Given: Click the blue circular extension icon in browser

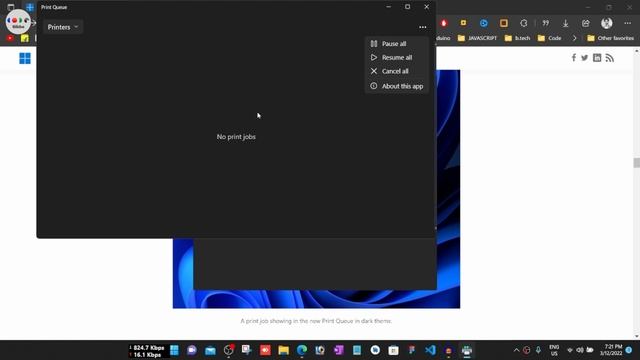Looking at the screenshot, I should 484,23.
